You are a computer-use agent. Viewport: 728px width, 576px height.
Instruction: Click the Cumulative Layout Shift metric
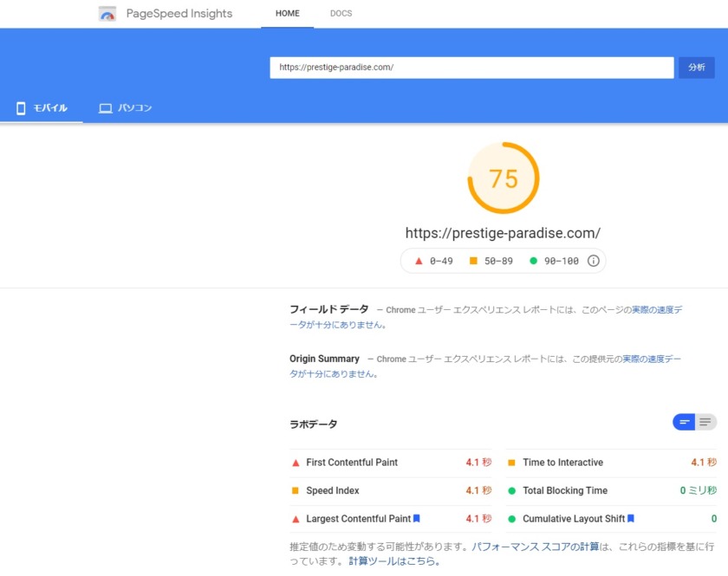tap(612, 519)
